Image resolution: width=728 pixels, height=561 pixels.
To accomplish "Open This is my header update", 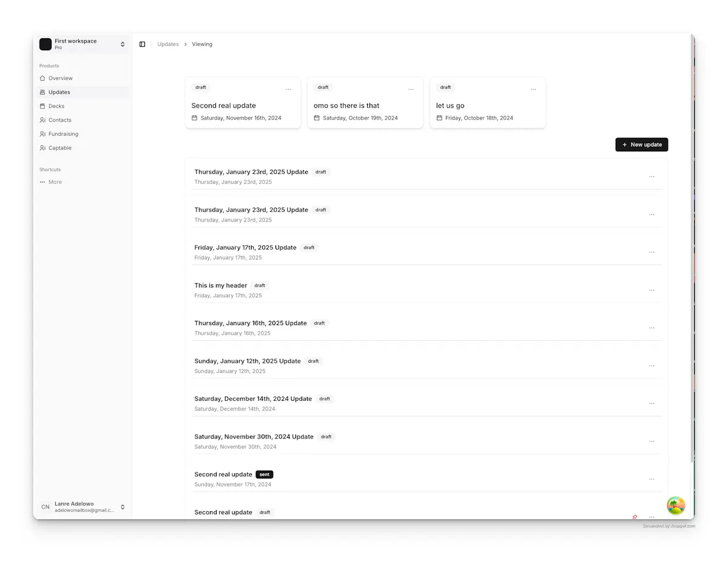I will 221,286.
